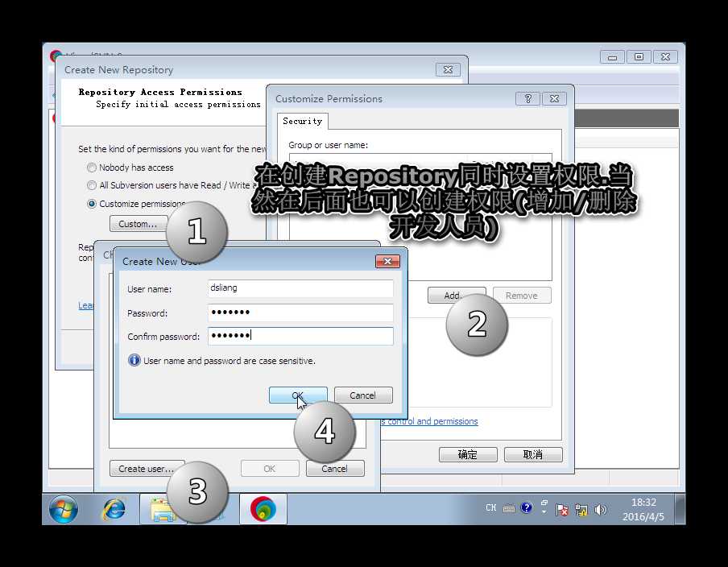Focus the Confirm password field
This screenshot has height=567, width=728.
(300, 336)
